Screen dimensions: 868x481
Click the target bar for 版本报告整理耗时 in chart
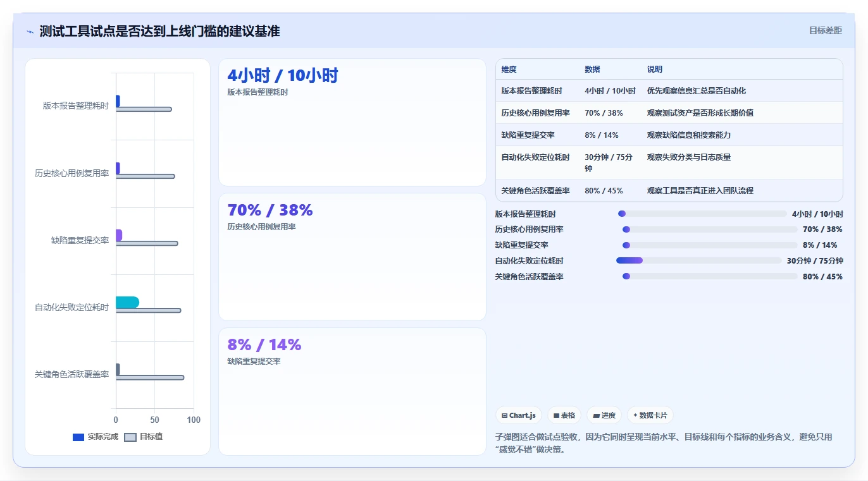point(144,109)
